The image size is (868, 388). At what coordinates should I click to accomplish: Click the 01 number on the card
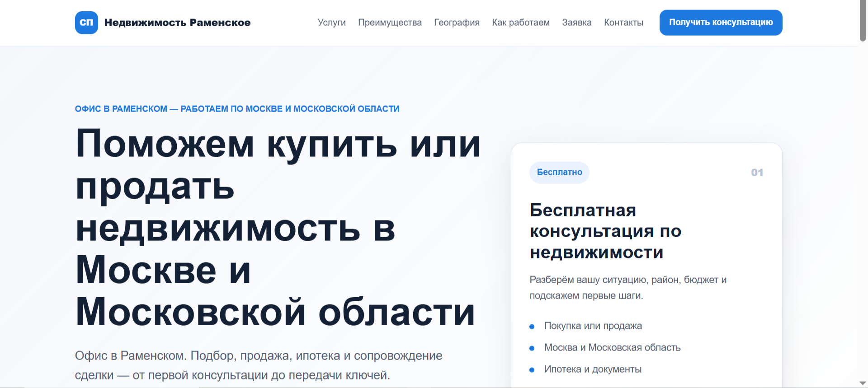pos(757,173)
